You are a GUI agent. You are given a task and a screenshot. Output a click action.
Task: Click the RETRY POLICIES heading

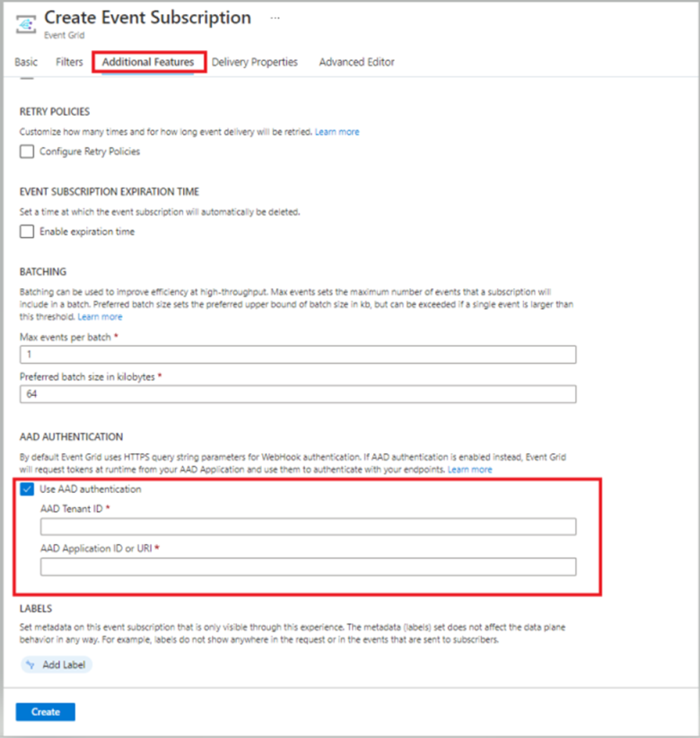(55, 111)
